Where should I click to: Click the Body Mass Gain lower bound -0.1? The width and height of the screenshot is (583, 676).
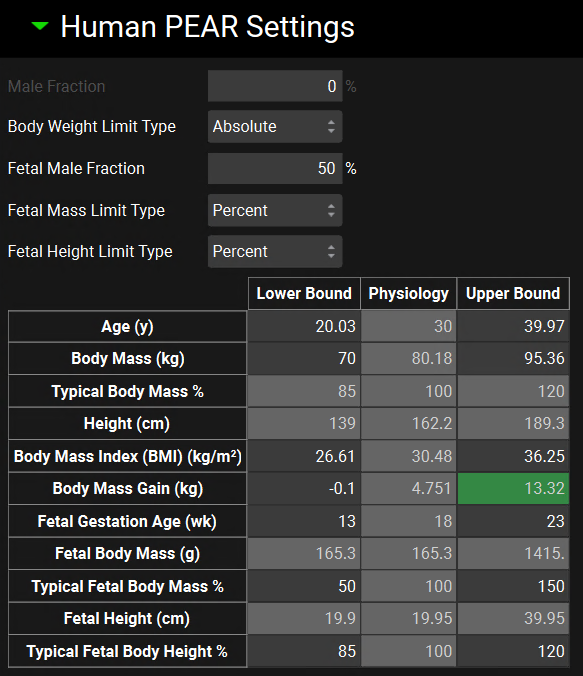tap(304, 489)
